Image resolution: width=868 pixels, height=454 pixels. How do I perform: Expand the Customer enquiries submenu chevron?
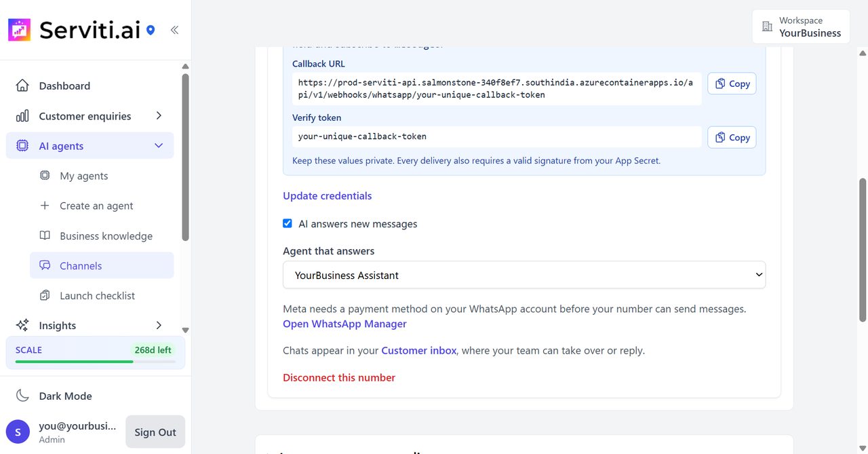(159, 116)
